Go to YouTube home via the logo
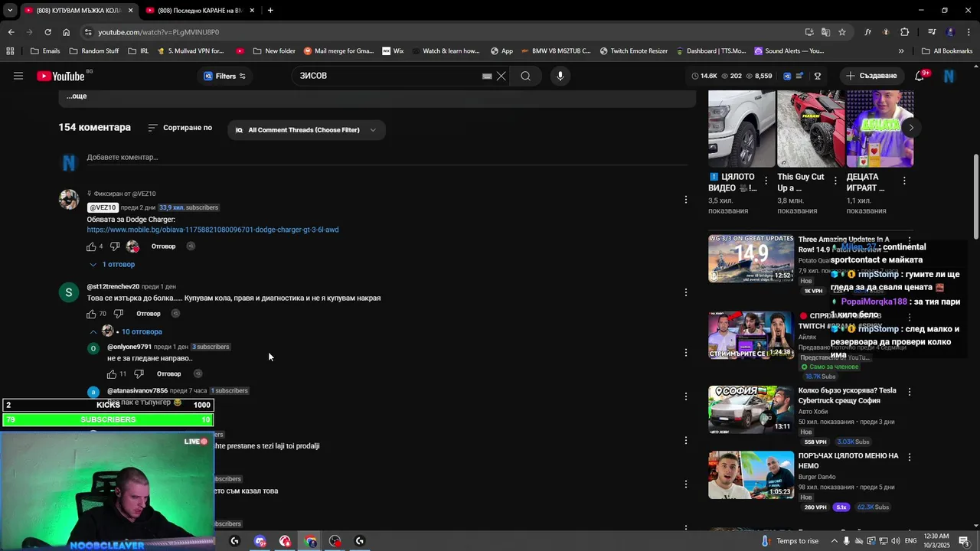Viewport: 980px width, 551px height. [x=60, y=76]
